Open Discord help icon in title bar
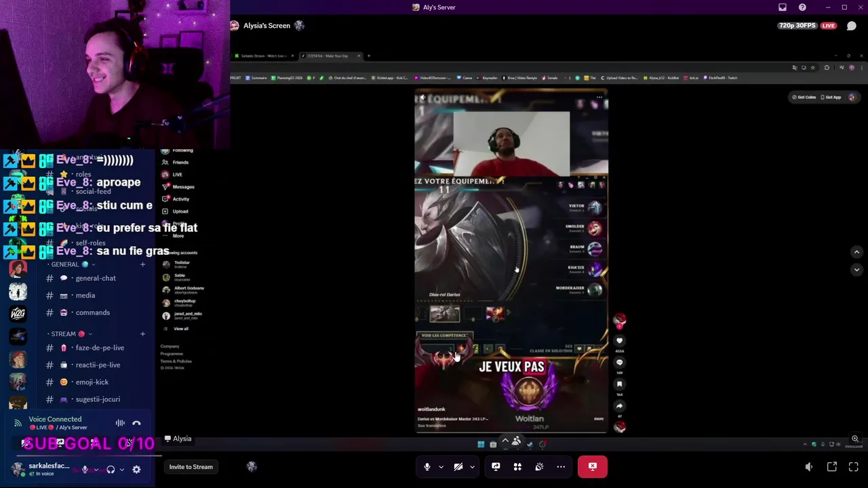The image size is (868, 488). [802, 7]
